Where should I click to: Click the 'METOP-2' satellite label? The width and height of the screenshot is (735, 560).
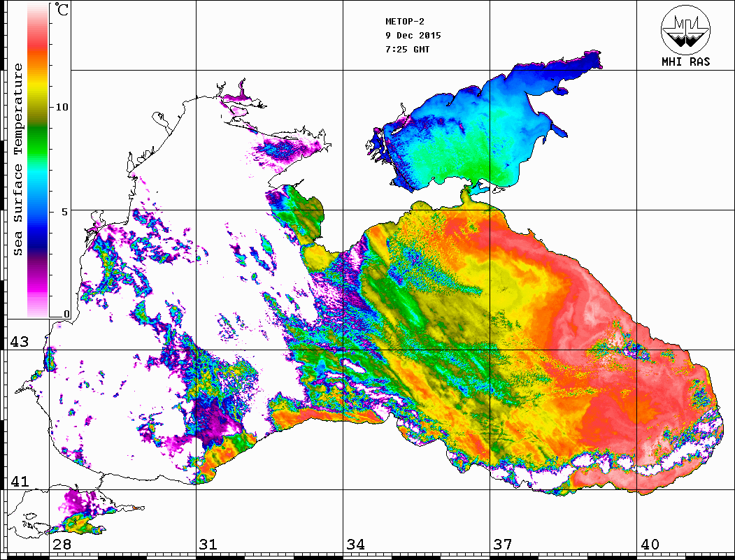coord(405,22)
